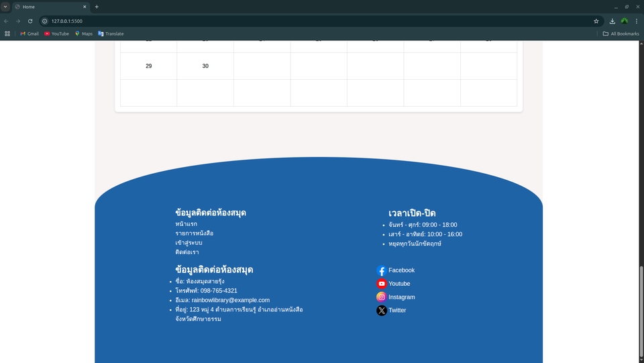Open the browser downloads icon
This screenshot has width=644, height=363.
(612, 21)
